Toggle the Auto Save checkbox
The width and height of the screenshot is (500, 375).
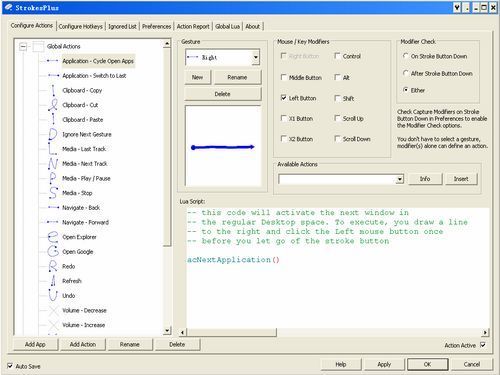pyautogui.click(x=10, y=366)
